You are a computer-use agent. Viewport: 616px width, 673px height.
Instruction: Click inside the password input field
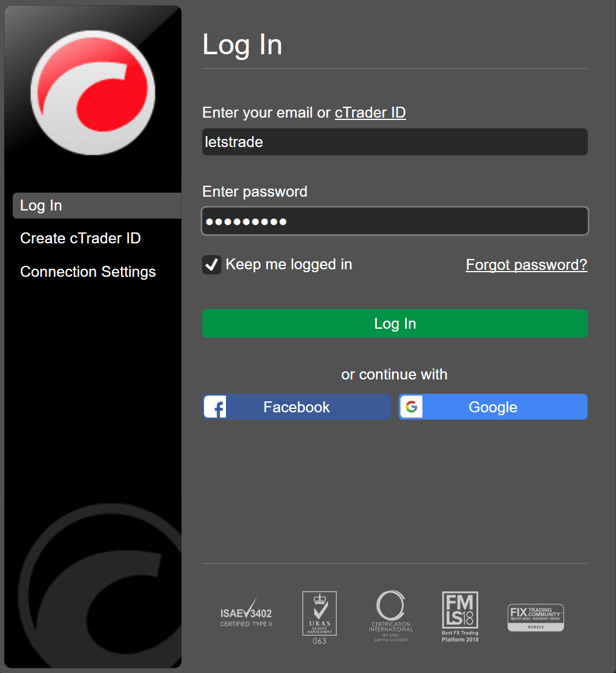395,221
